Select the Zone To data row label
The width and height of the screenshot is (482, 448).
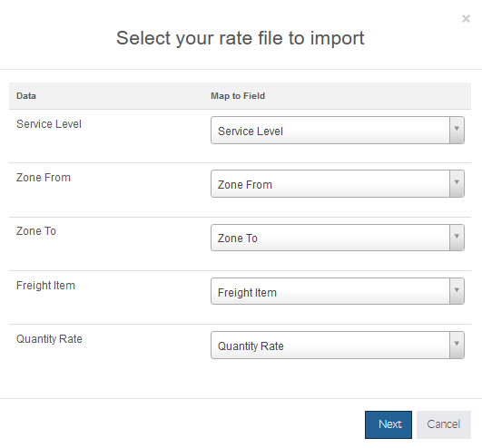click(36, 231)
